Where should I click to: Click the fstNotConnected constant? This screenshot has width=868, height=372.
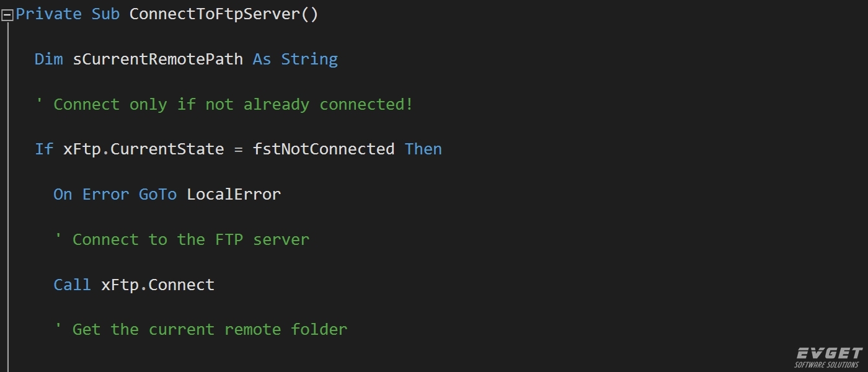[x=324, y=149]
